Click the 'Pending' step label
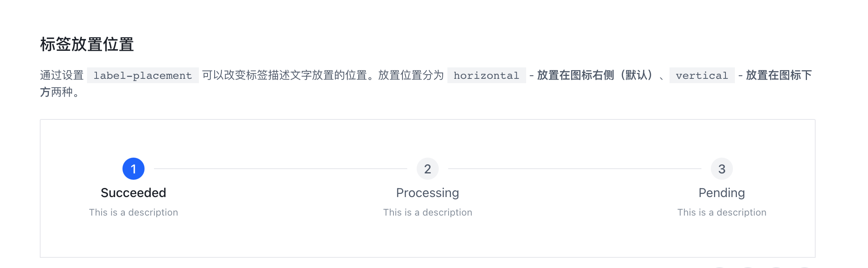The image size is (868, 268). (x=721, y=193)
